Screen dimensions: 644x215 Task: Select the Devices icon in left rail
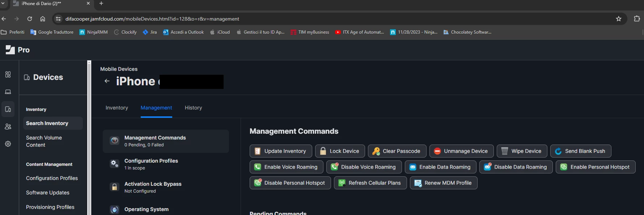click(x=8, y=109)
